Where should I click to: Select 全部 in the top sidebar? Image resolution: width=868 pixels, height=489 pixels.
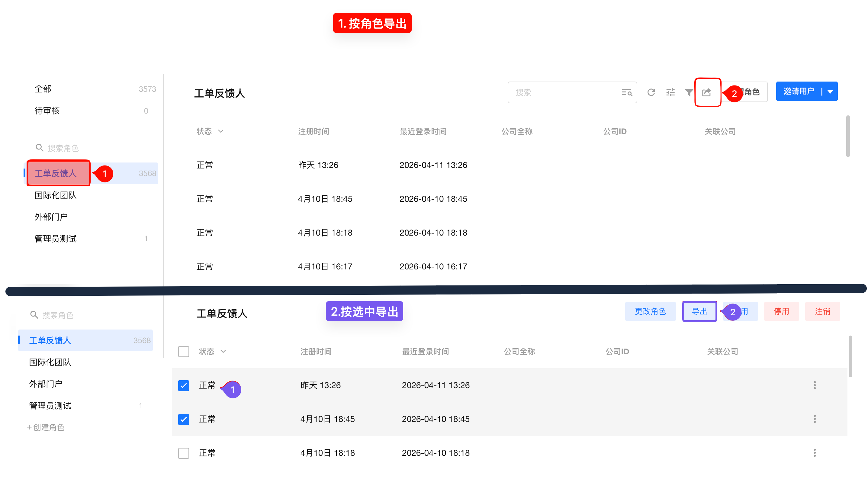pos(43,89)
